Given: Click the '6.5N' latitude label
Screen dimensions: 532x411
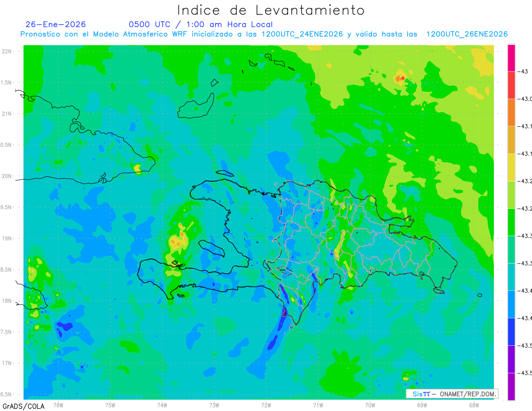Looking at the screenshot, I should (x=7, y=394).
